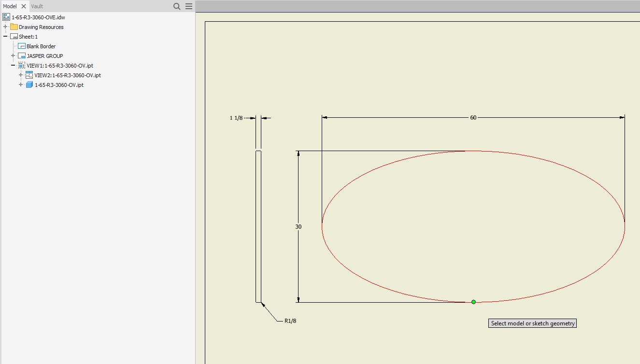Expand the JASPER GROUP node
This screenshot has height=364, width=640.
12,56
